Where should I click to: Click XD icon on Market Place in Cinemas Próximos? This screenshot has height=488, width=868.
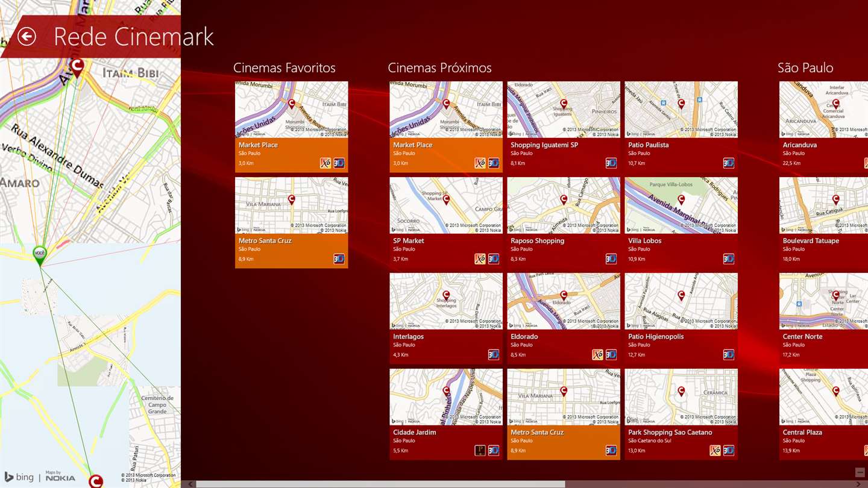pos(480,163)
